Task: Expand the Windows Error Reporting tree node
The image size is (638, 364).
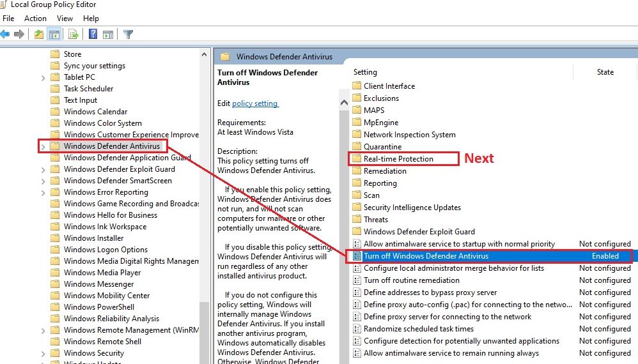Action: (x=43, y=193)
